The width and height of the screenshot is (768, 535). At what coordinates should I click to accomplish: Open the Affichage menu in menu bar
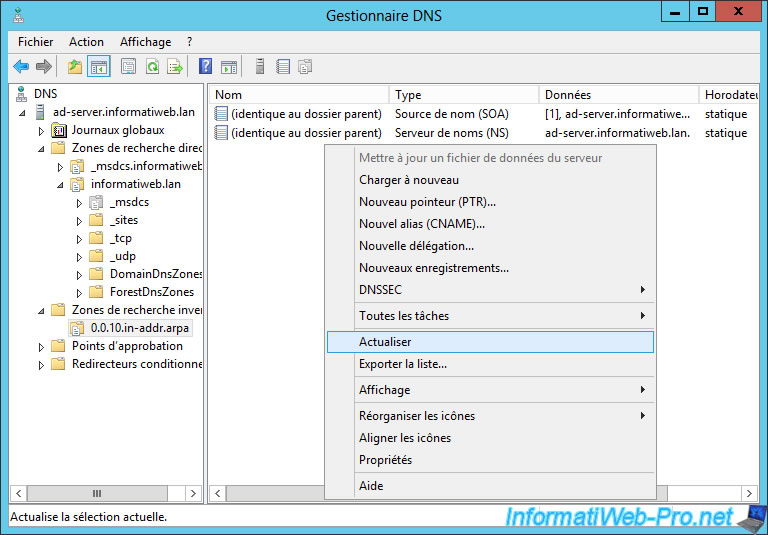tap(145, 42)
